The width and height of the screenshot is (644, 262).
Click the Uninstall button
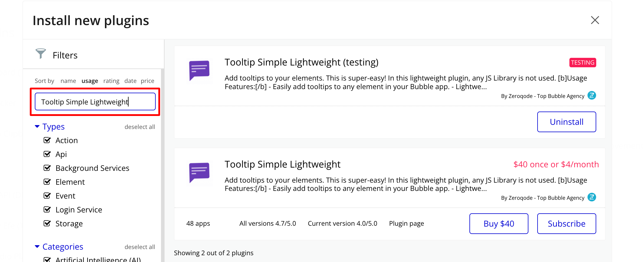pyautogui.click(x=566, y=122)
